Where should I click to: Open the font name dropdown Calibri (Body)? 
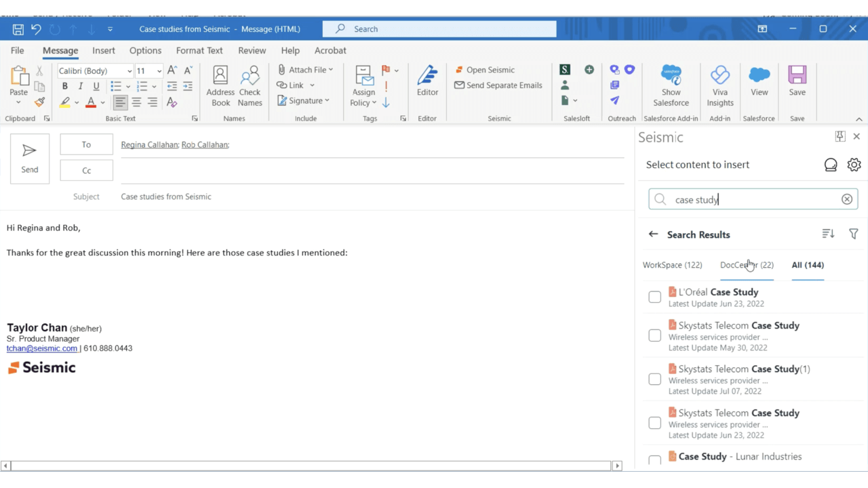coord(130,71)
